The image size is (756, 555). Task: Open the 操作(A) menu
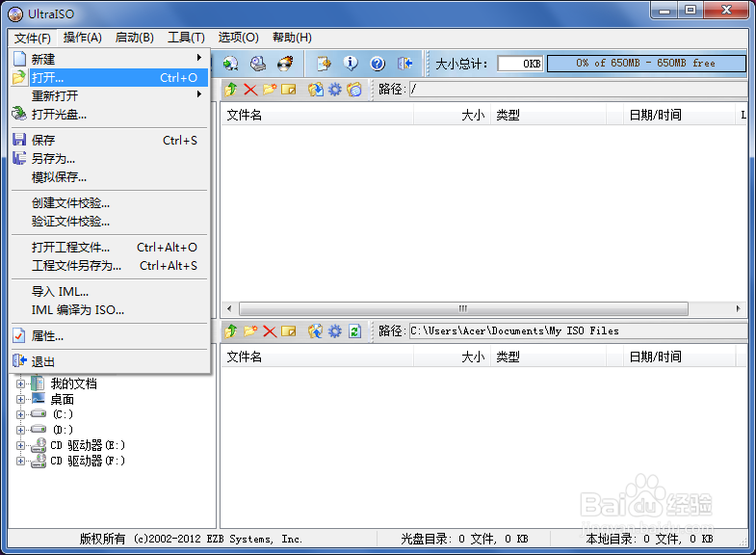(x=83, y=38)
